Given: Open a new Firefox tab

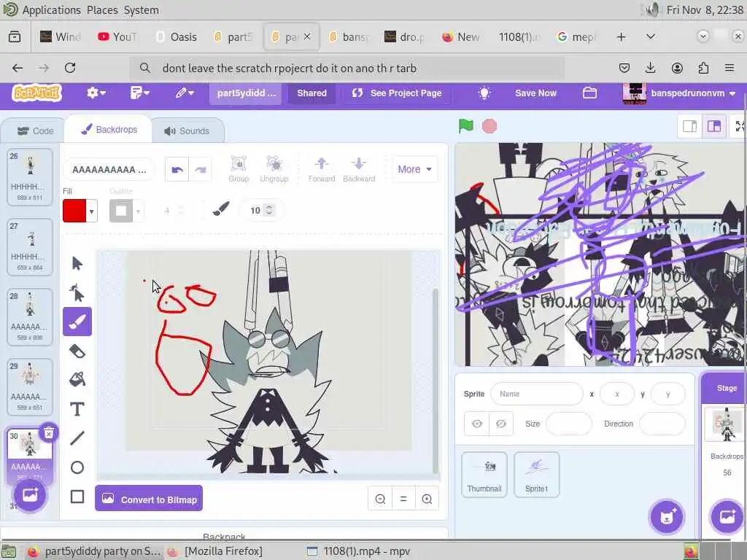Looking at the screenshot, I should (622, 36).
